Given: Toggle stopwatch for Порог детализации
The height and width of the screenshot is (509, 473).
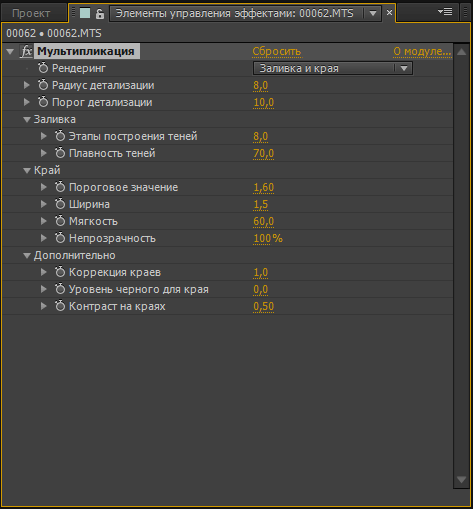Looking at the screenshot, I should (x=43, y=102).
